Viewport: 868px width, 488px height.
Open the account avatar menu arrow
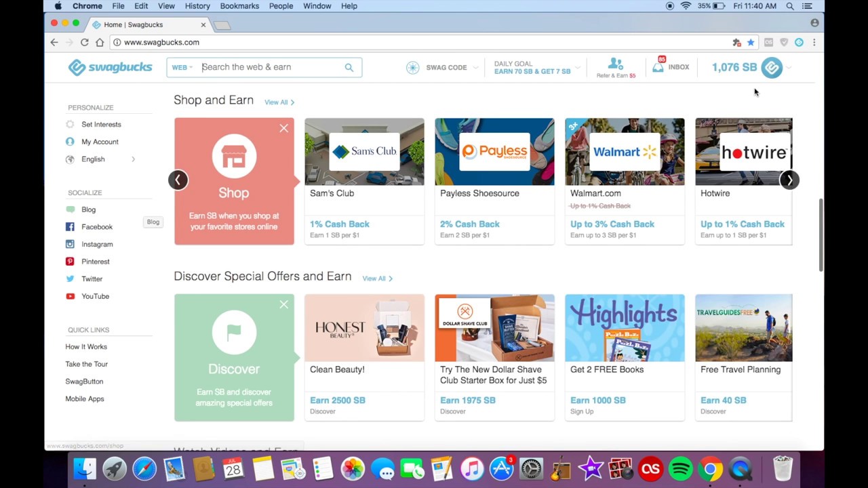(789, 67)
